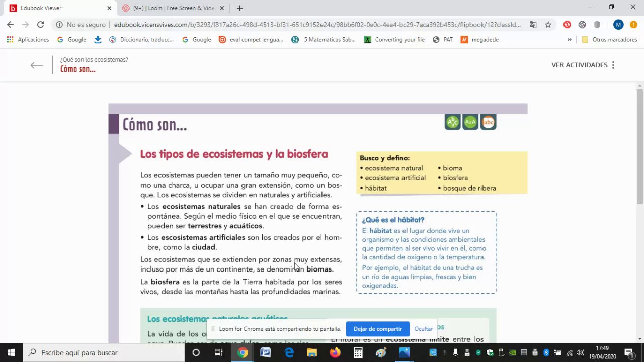Click the browser Forward arrow
This screenshot has width=644, height=362.
tap(25, 24)
